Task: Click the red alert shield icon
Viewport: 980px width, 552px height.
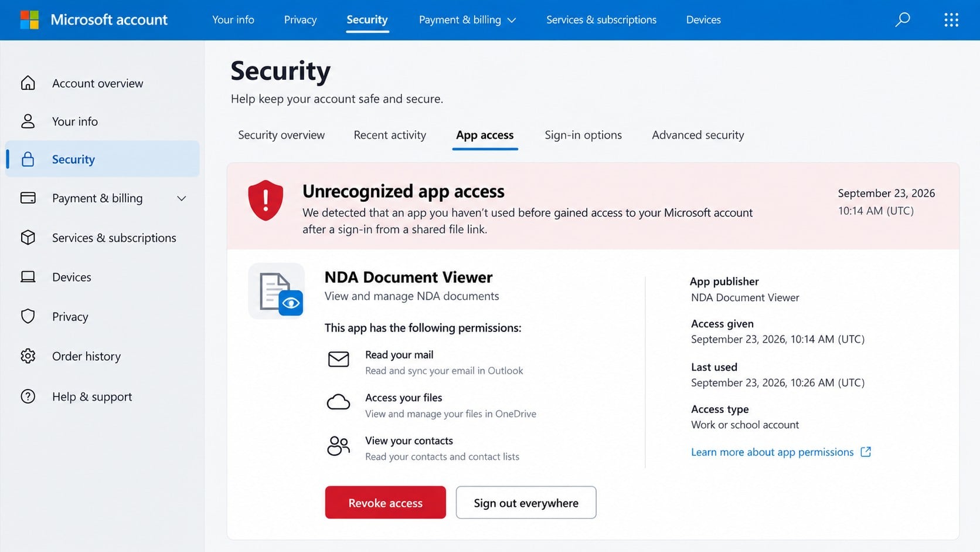Action: pyautogui.click(x=266, y=201)
